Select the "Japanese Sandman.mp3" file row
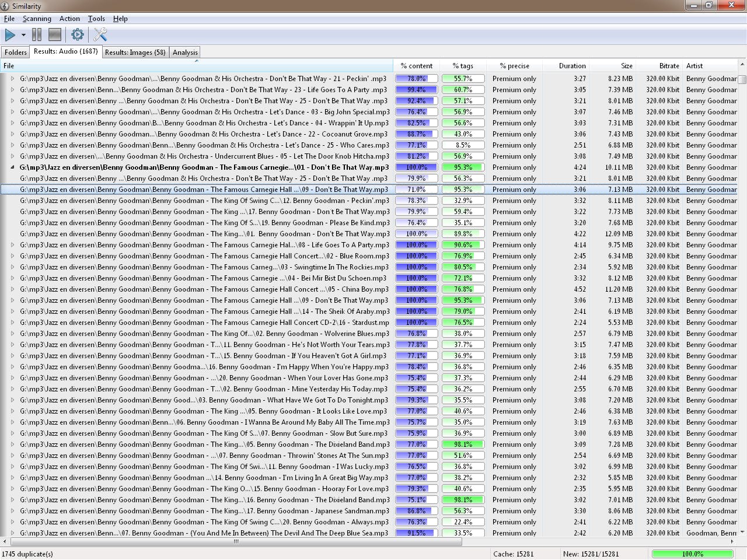Viewport: 747px width, 560px height. tap(369, 511)
